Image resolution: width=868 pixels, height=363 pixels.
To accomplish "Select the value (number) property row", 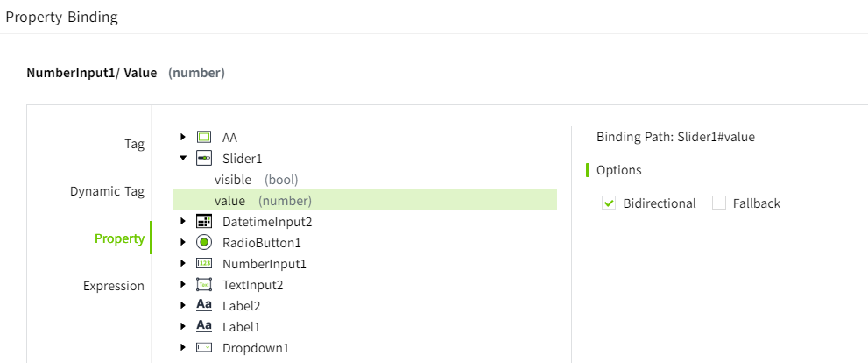I will click(263, 201).
